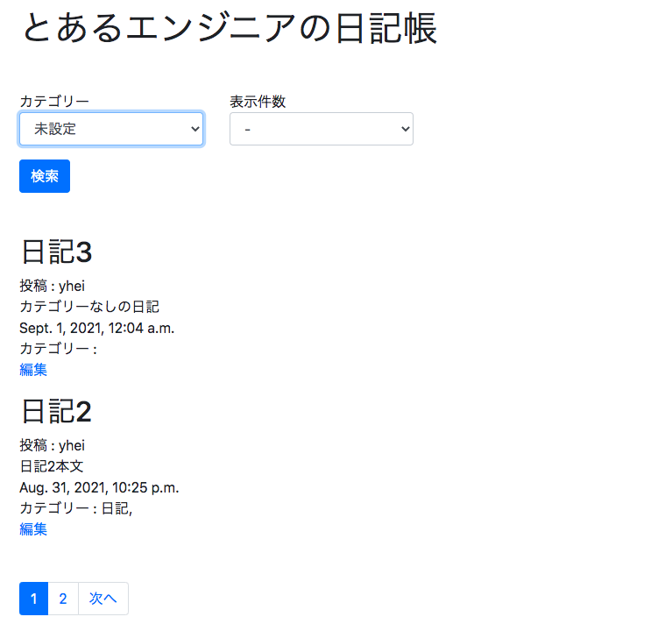This screenshot has height=631, width=672.
Task: Click the カテゴリー field label
Action: click(x=54, y=102)
